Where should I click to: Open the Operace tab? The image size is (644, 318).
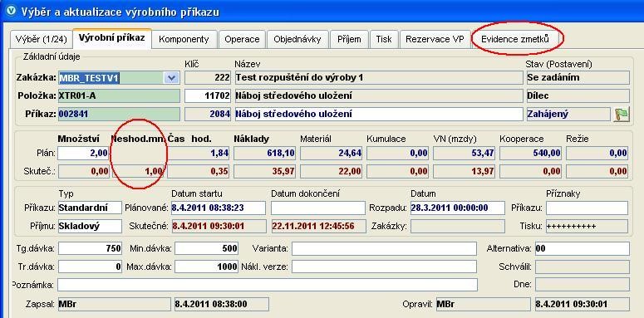243,39
